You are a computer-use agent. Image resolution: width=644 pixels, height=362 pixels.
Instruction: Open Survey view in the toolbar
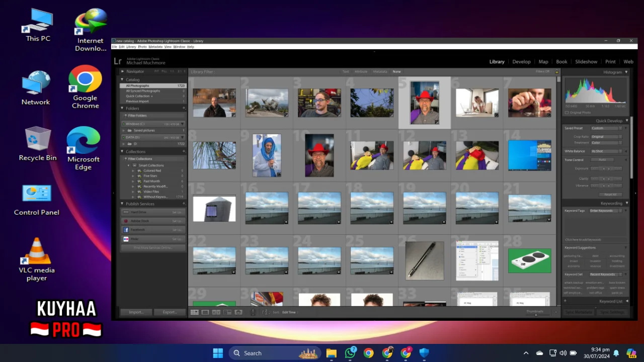point(227,312)
